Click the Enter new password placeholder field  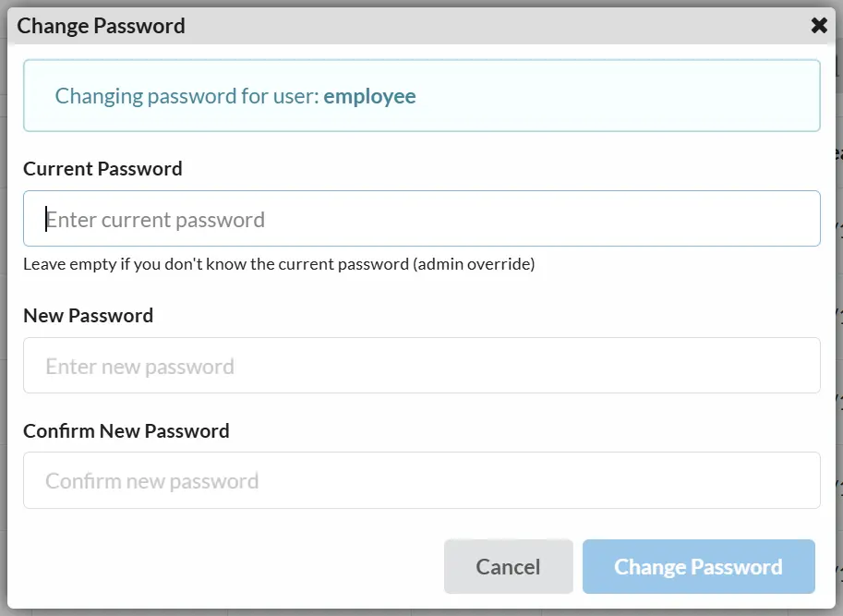(x=421, y=365)
